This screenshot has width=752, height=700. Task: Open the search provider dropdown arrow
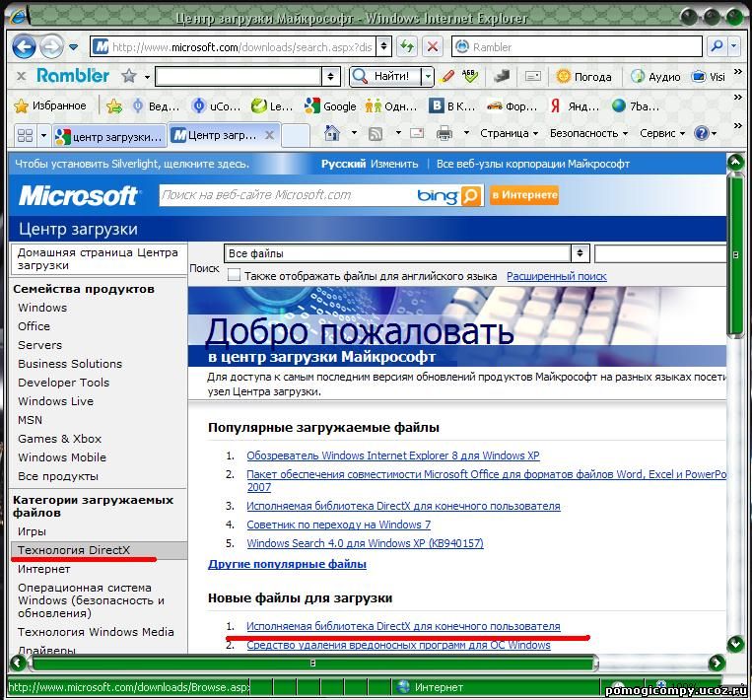coord(734,46)
